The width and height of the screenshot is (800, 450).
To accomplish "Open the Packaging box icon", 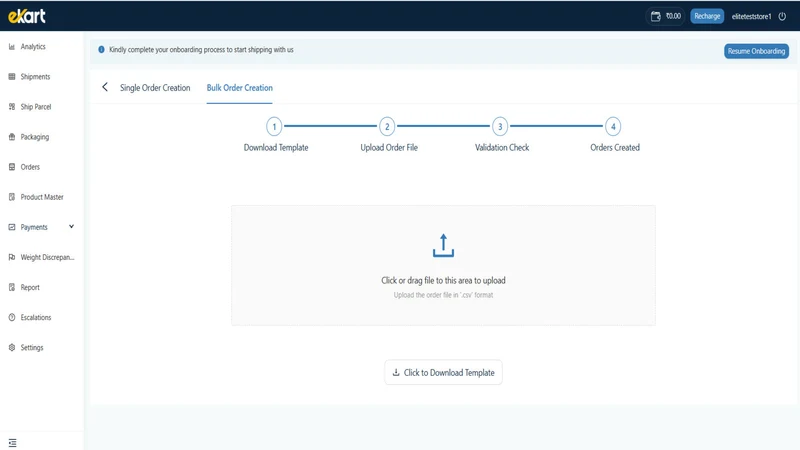I will coord(12,137).
